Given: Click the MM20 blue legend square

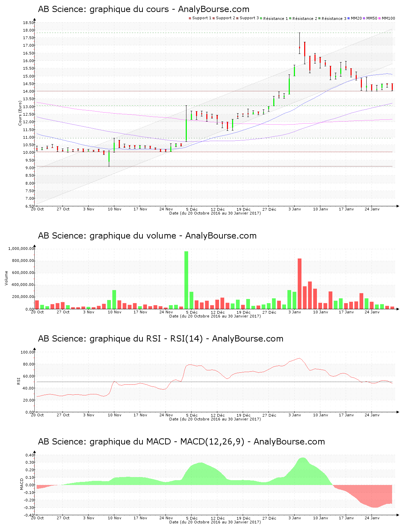Looking at the screenshot, I should point(349,18).
